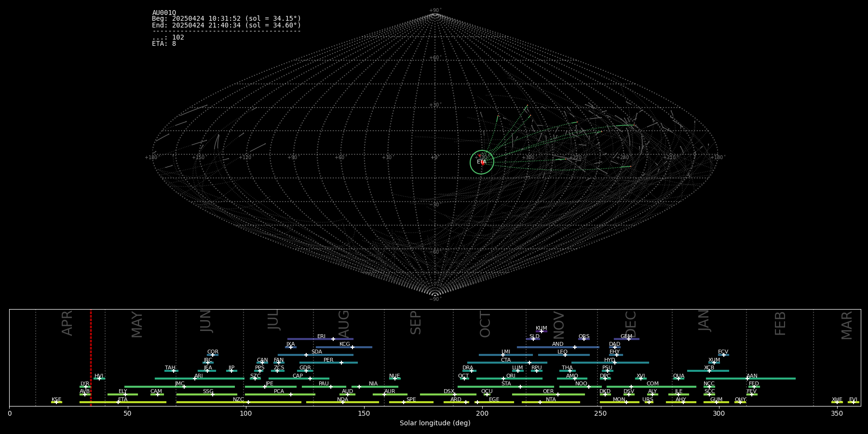Click the ORS shower label
Image resolution: width=868 pixels, height=434 pixels.
tap(584, 337)
